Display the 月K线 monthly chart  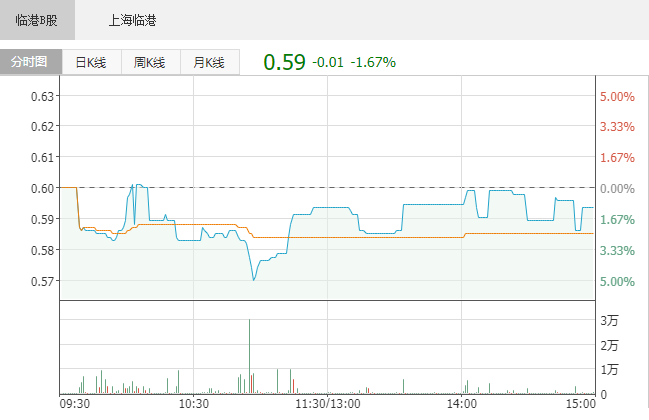click(209, 62)
